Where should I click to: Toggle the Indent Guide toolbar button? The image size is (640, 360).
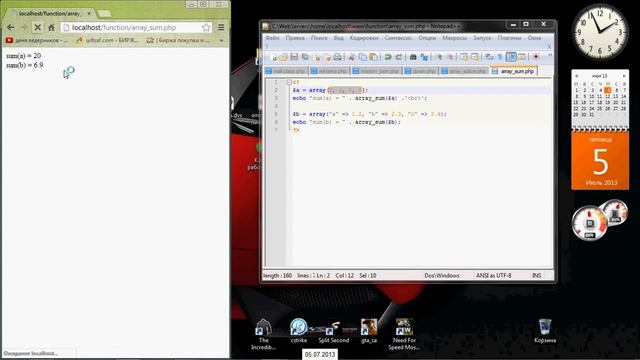point(511,57)
